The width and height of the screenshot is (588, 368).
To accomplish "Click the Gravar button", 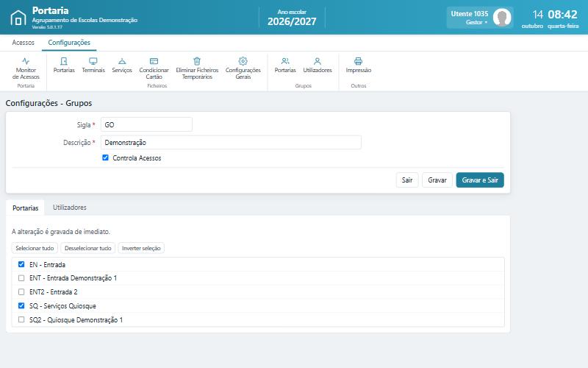I will point(437,180).
